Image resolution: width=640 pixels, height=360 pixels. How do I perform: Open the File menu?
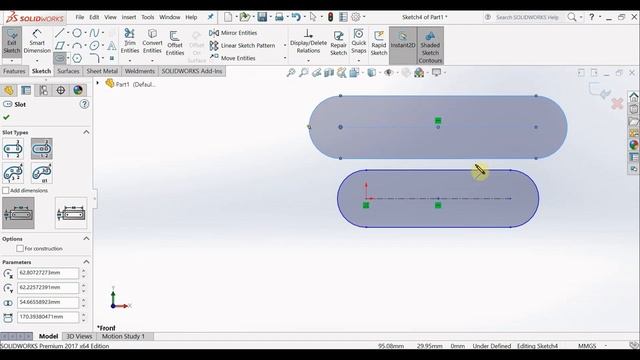tap(80, 17)
